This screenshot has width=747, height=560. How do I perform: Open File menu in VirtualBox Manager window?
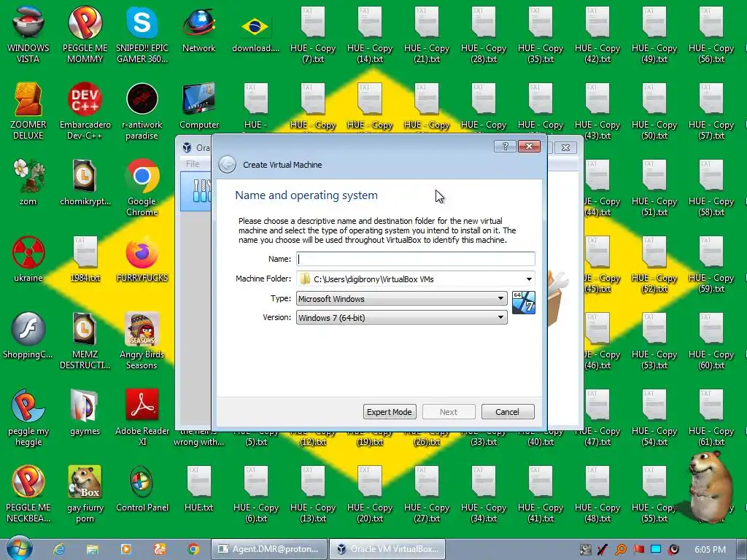193,164
